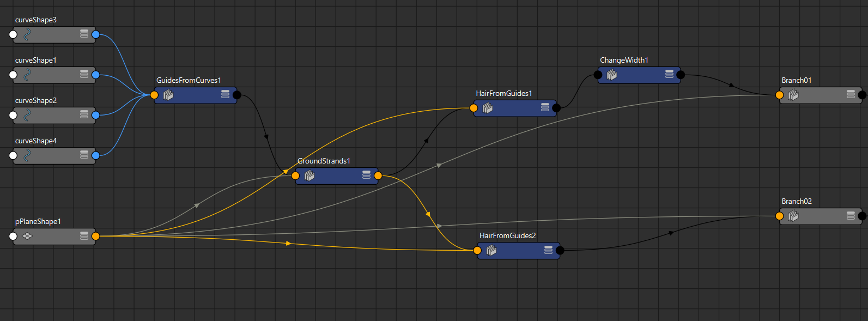Click the GuidesFromCurves1 node's modifier icon
The height and width of the screenshot is (321, 868).
[x=168, y=95]
